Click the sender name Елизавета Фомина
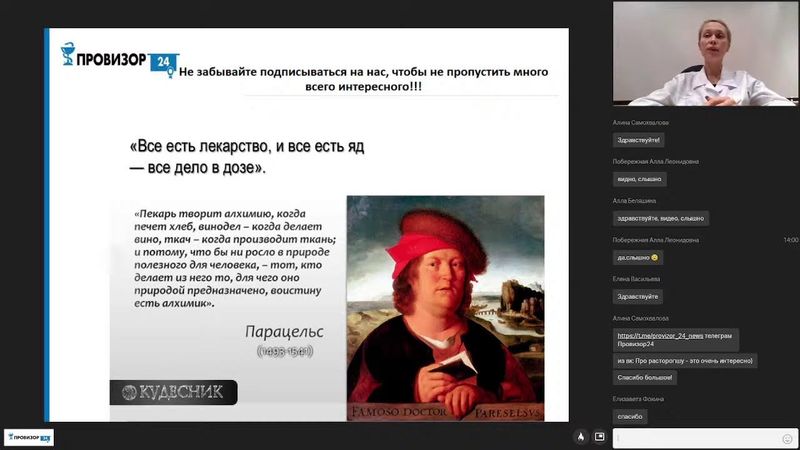This screenshot has height=450, width=800. [638, 399]
